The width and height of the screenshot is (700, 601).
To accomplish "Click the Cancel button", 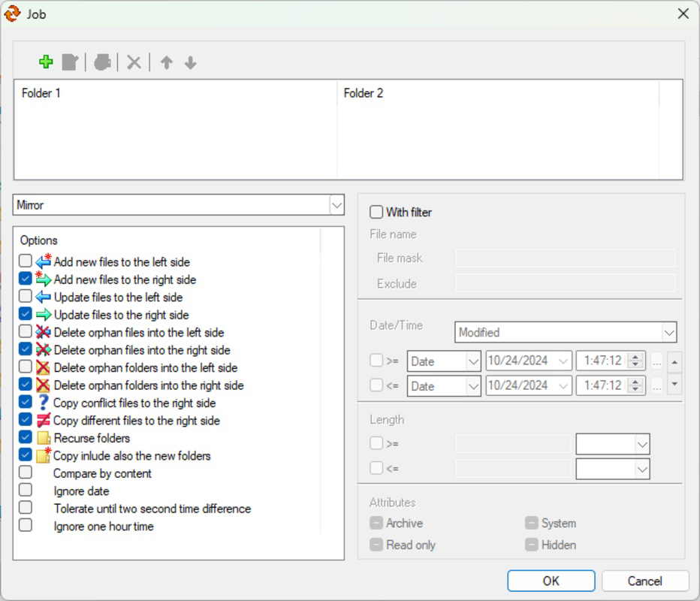I will click(644, 581).
